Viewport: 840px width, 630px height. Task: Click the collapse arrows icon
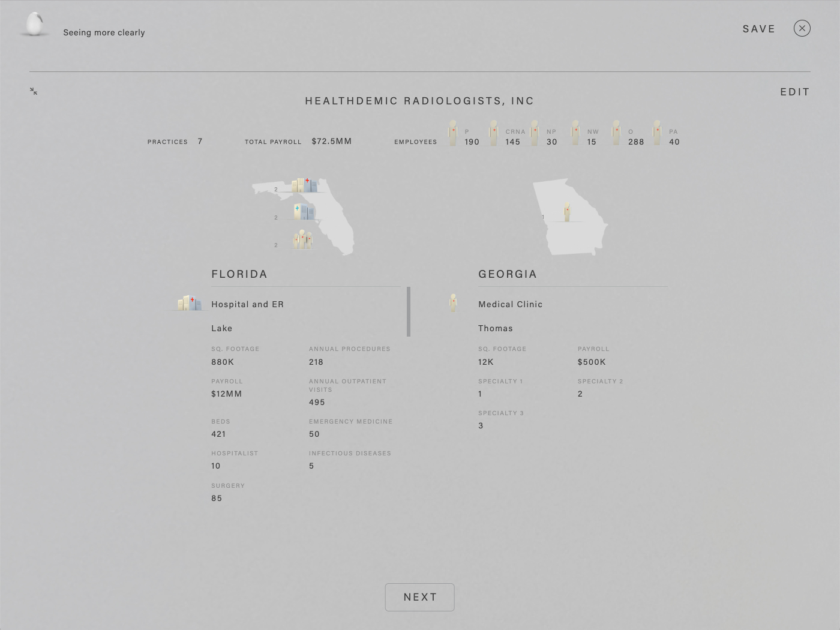tap(34, 91)
